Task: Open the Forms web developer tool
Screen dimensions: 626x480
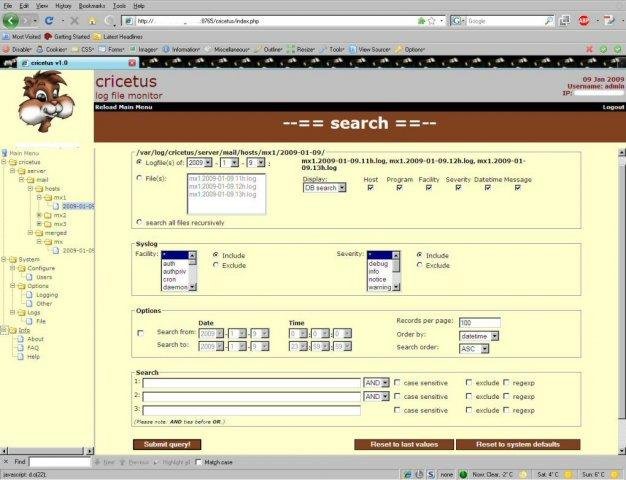Action: (x=112, y=50)
